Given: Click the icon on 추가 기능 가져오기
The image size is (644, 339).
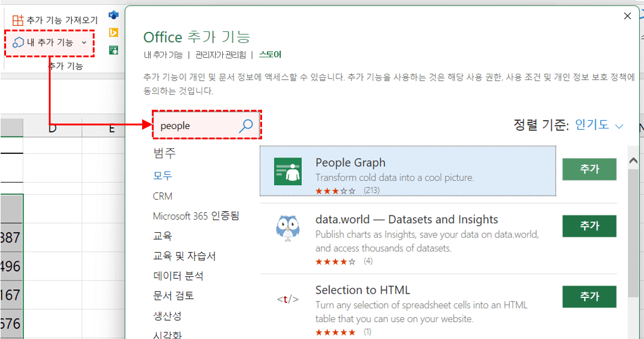Looking at the screenshot, I should pos(17,20).
